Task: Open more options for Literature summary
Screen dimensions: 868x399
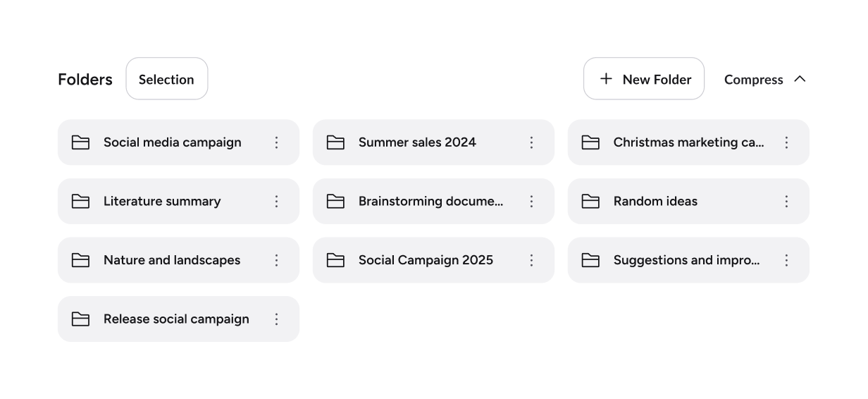Action: point(276,202)
